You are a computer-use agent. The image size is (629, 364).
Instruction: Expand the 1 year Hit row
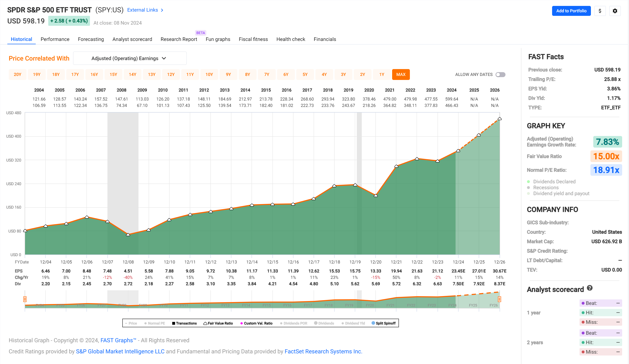(601, 313)
